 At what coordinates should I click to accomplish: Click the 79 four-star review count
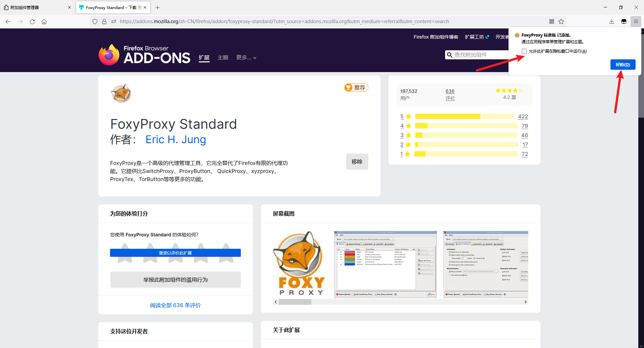(x=525, y=126)
